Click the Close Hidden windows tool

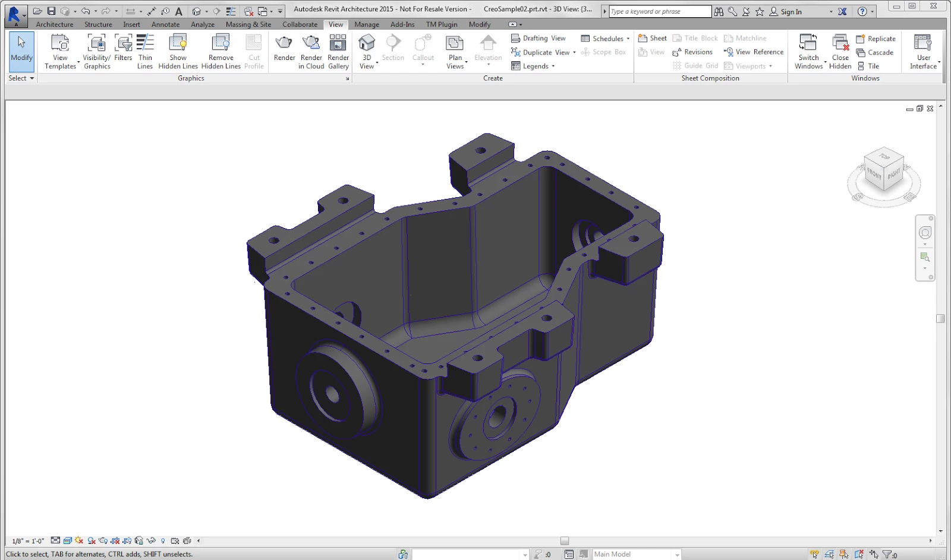tap(840, 52)
